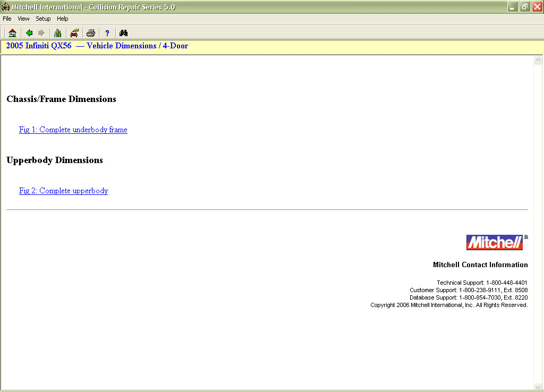Image resolution: width=544 pixels, height=392 pixels.
Task: Close the Collision Repair Series window
Action: tap(538, 6)
